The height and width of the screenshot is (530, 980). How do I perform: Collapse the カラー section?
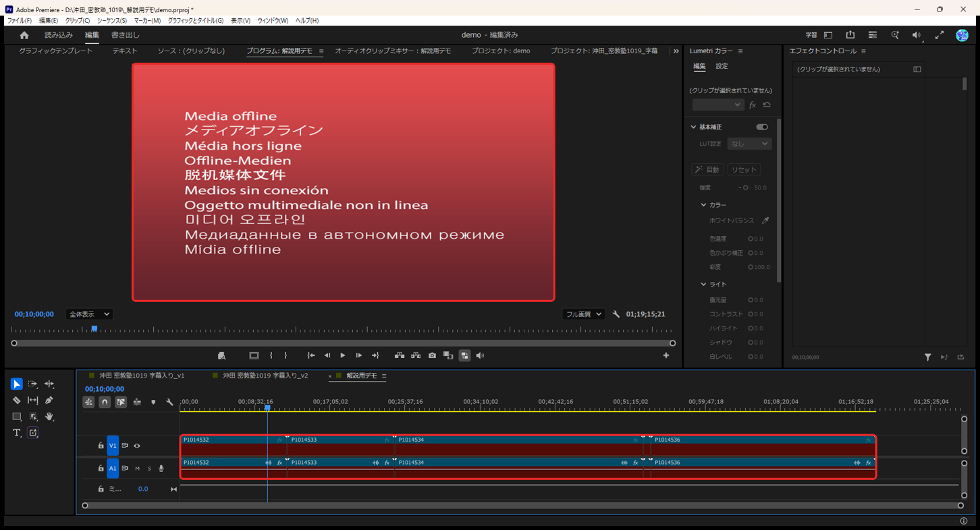click(703, 205)
